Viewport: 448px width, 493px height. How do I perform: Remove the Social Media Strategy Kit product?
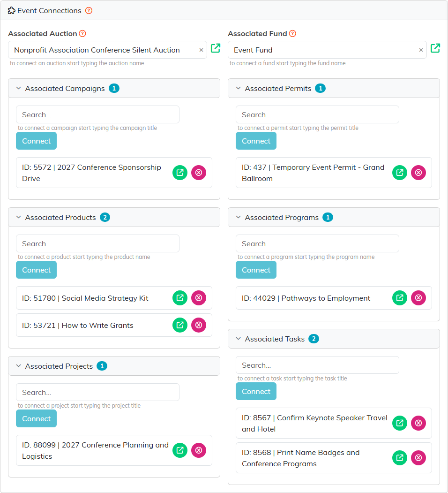tap(199, 298)
